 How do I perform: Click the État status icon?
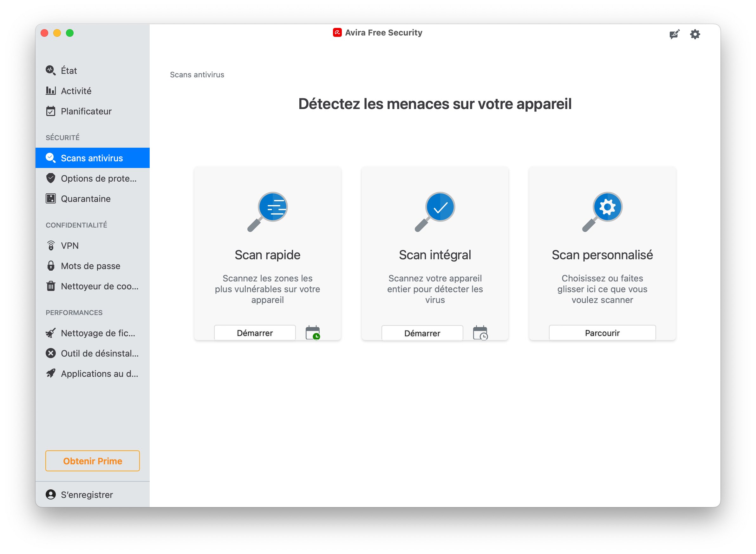51,70
